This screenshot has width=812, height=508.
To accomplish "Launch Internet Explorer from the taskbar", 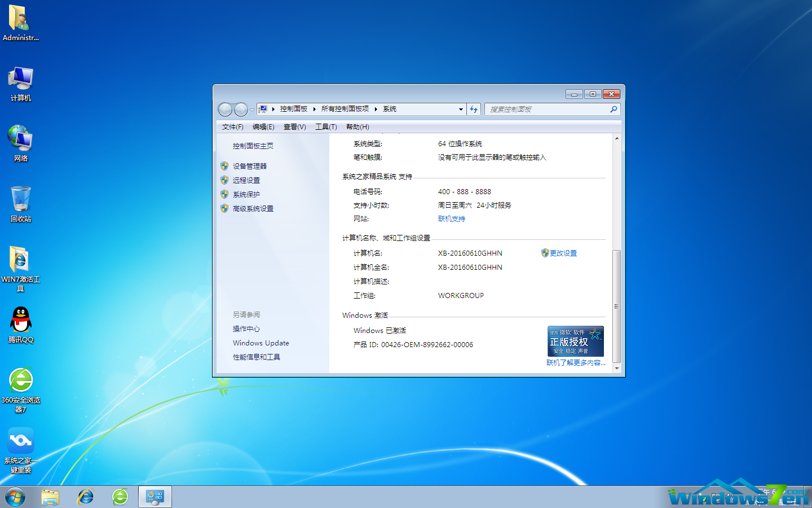I will coord(85,496).
